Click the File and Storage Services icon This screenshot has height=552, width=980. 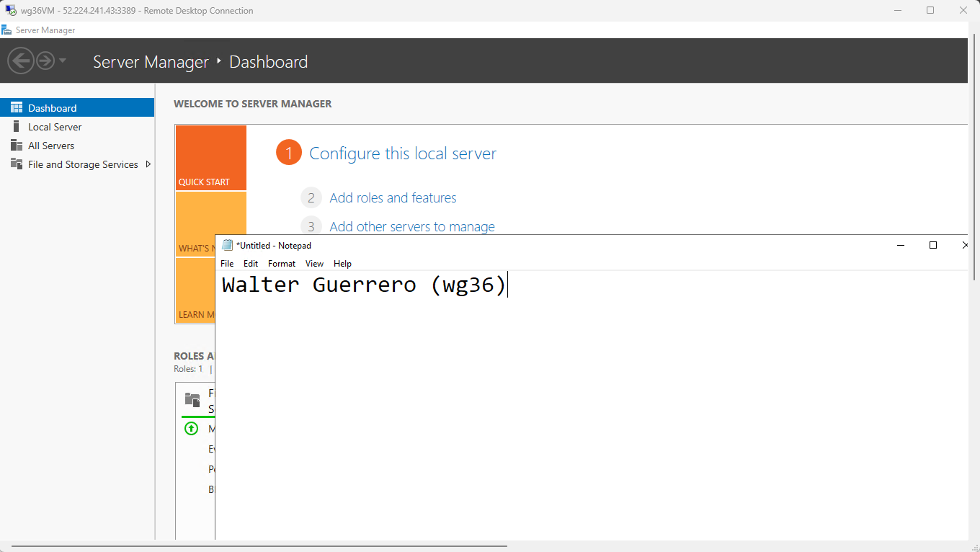click(x=16, y=164)
